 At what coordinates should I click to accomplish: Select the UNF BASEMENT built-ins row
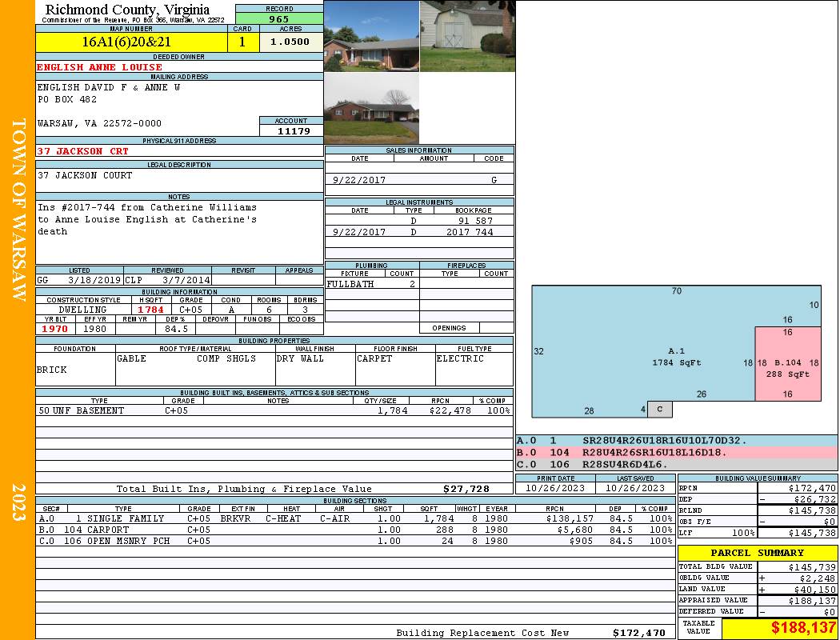274,410
